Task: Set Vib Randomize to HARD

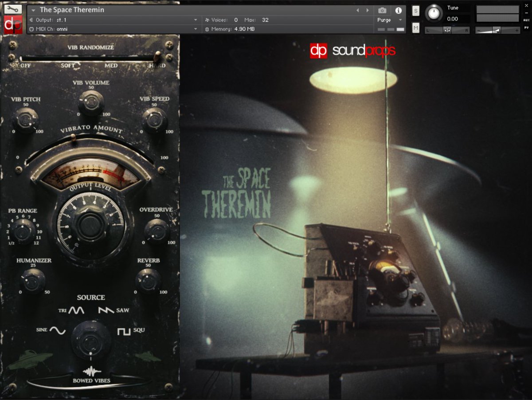Action: (157, 66)
